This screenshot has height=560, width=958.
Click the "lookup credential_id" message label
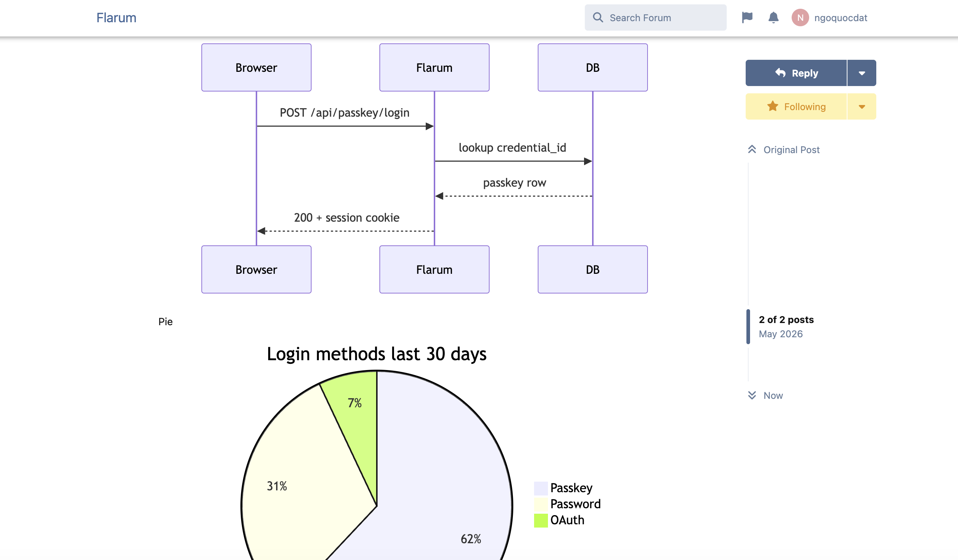point(513,147)
